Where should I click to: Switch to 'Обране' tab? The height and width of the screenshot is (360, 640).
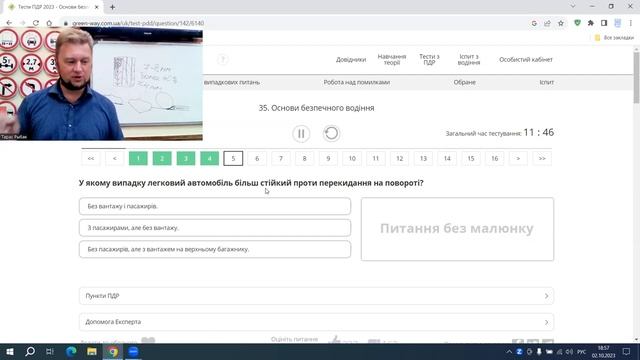pyautogui.click(x=464, y=82)
